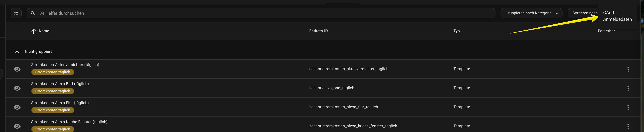Click the ascending sort arrow beside Name

pos(34,31)
